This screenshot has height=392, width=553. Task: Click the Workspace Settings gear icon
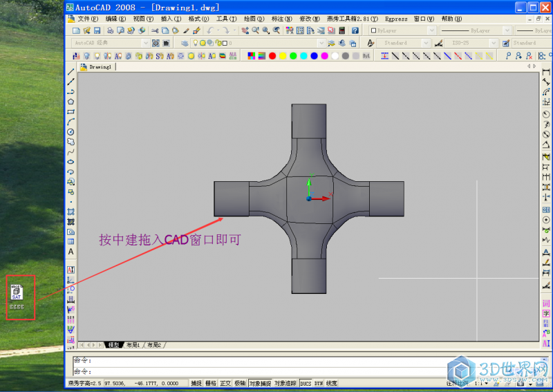coord(156,43)
